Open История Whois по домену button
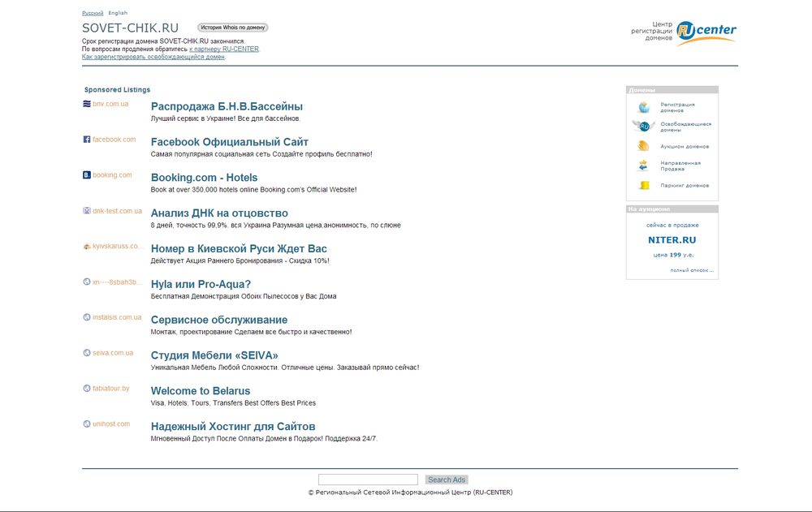812x512 pixels. click(x=232, y=28)
